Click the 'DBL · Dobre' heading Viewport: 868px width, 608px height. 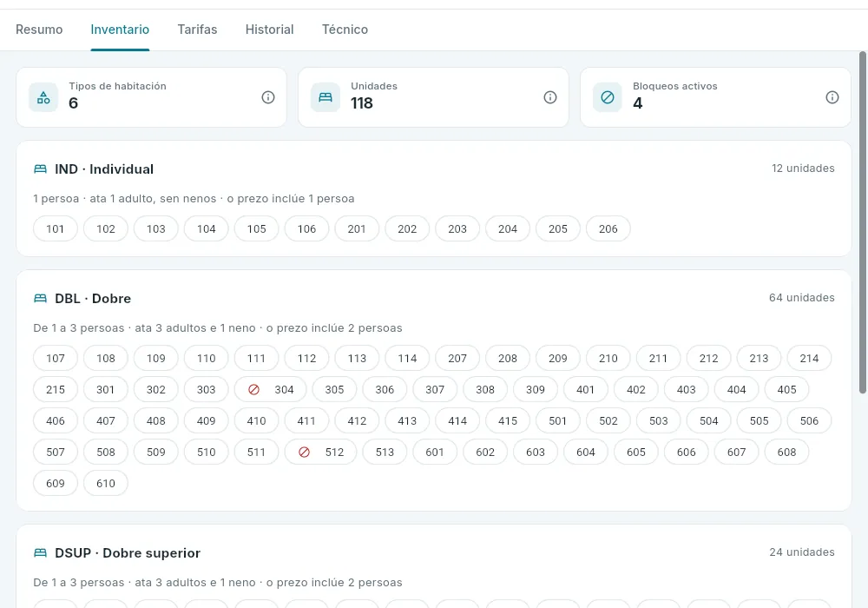coord(93,299)
